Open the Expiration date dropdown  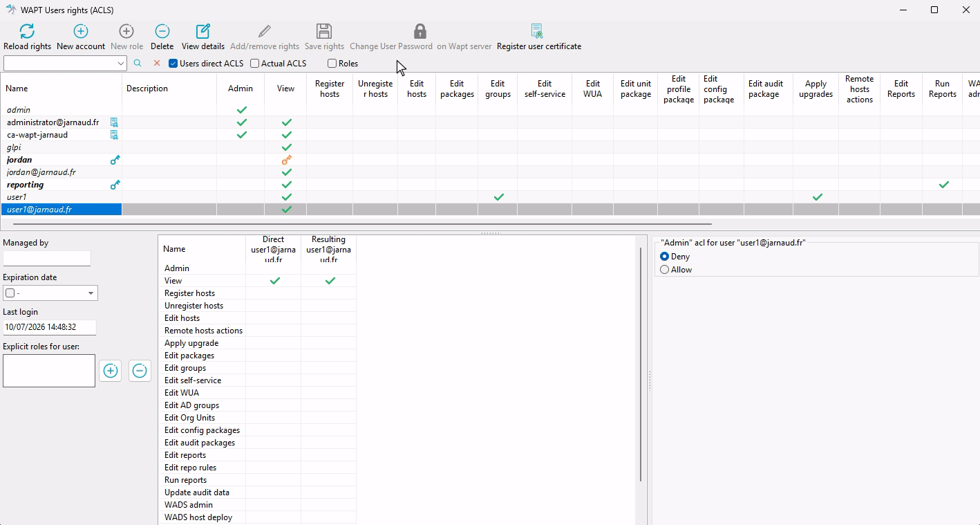(91, 293)
